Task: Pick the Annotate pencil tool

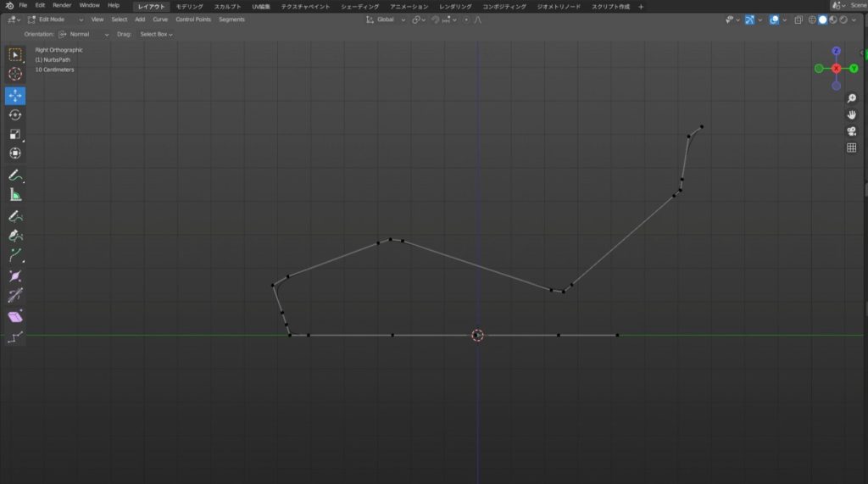Action: pos(15,175)
